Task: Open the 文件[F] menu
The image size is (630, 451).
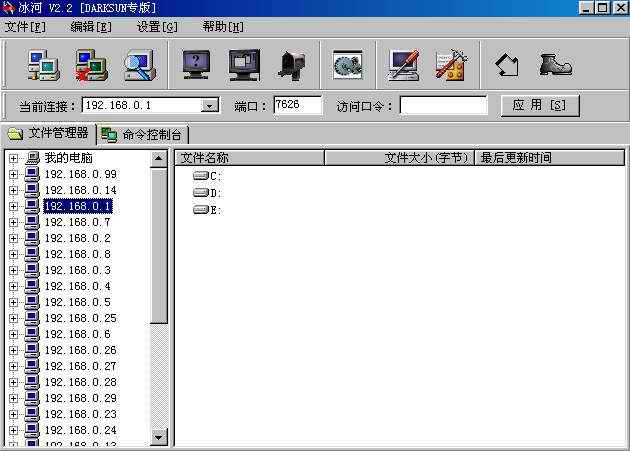Action: [25, 27]
